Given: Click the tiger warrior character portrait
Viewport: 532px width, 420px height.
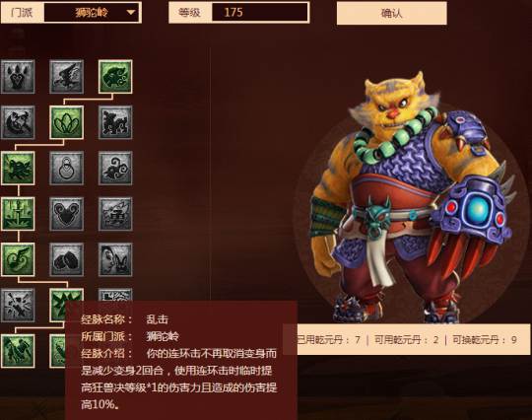Looking at the screenshot, I should click(412, 198).
